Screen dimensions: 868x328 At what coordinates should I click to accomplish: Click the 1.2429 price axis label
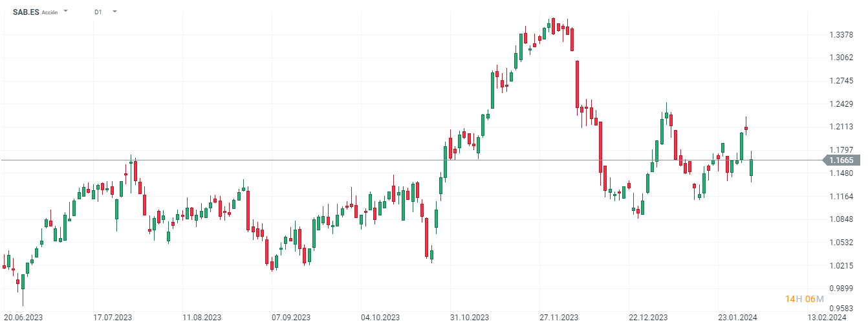pyautogui.click(x=841, y=104)
